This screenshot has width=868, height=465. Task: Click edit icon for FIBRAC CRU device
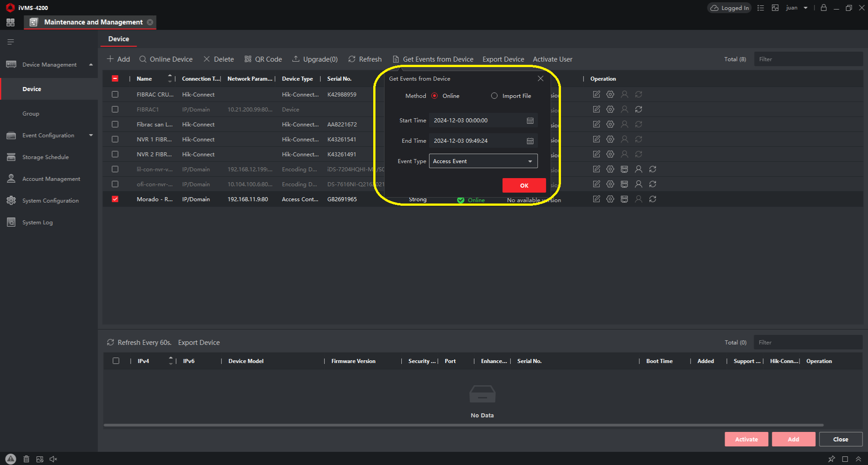596,94
